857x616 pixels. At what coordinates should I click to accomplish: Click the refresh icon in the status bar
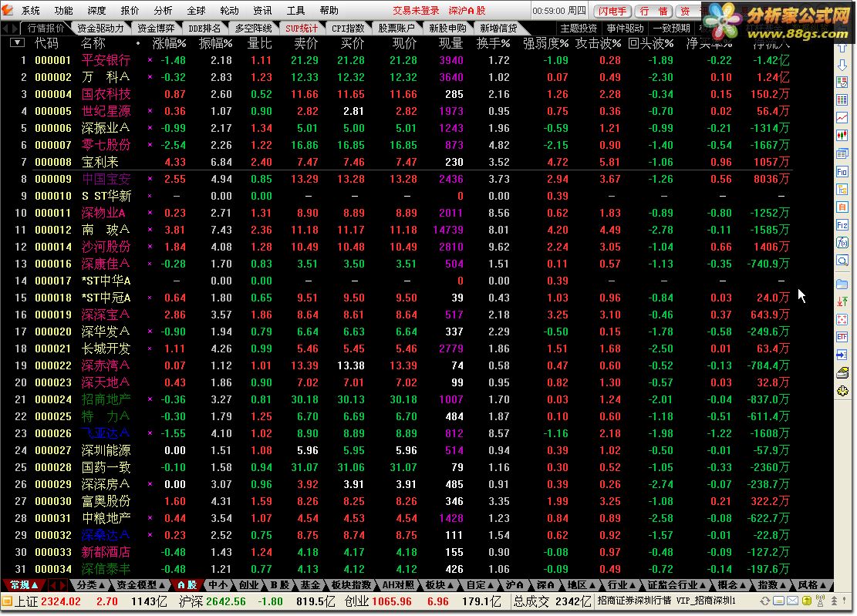point(765,601)
